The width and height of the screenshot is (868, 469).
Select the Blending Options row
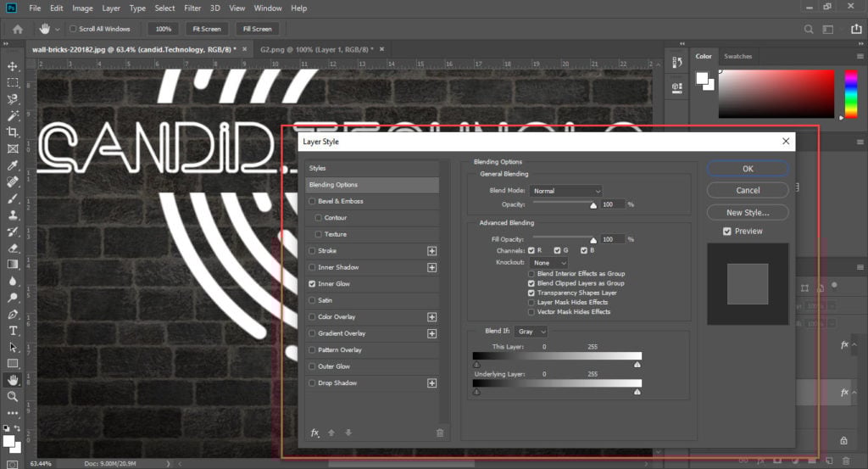[x=372, y=185]
